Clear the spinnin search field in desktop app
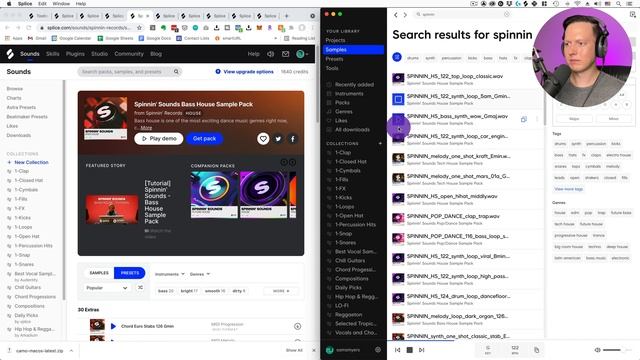 (x=507, y=14)
